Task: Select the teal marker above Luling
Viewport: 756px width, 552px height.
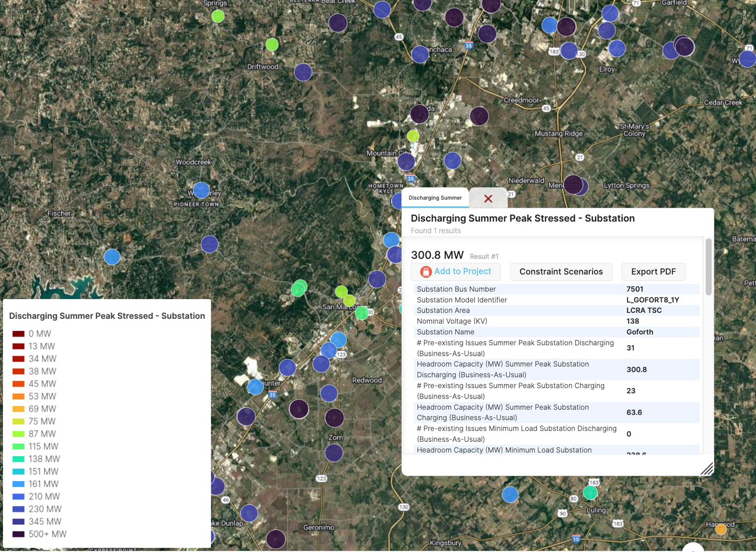Action: [x=590, y=492]
